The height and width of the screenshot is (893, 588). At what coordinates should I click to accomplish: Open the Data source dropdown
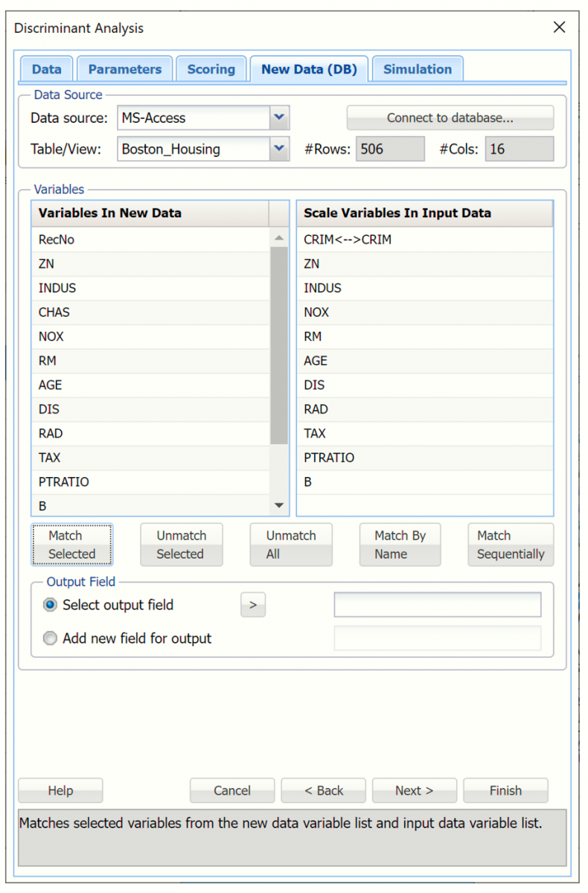278,118
